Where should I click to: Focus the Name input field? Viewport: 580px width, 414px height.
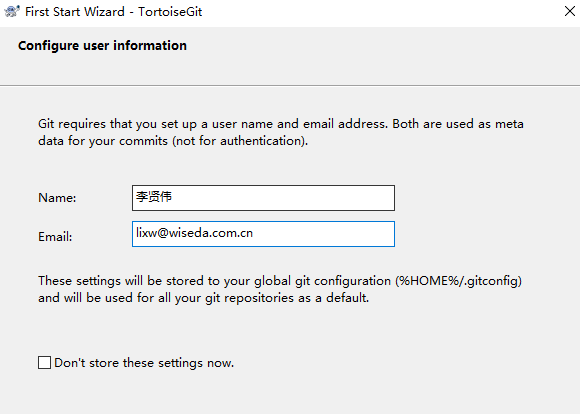click(263, 198)
